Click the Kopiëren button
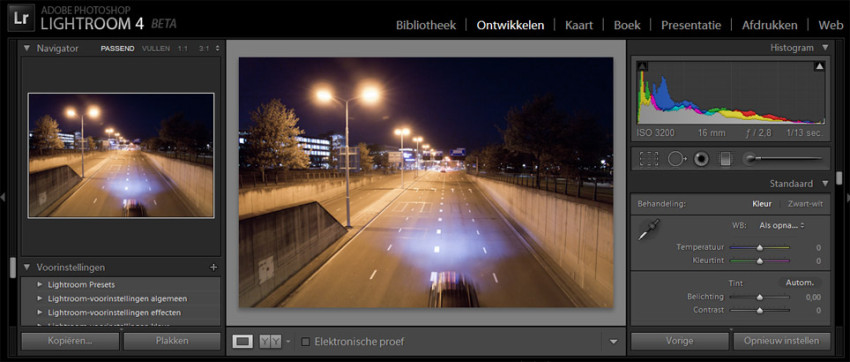Viewport: 850px width, 362px height. coord(70,341)
